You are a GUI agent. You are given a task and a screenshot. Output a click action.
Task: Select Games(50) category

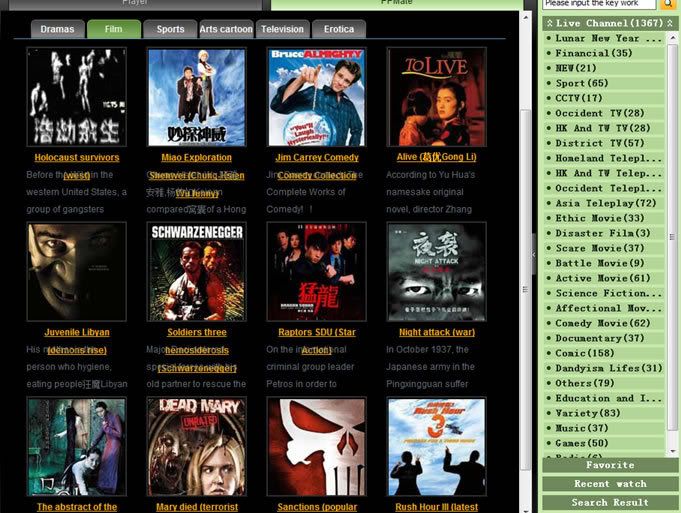(604, 443)
